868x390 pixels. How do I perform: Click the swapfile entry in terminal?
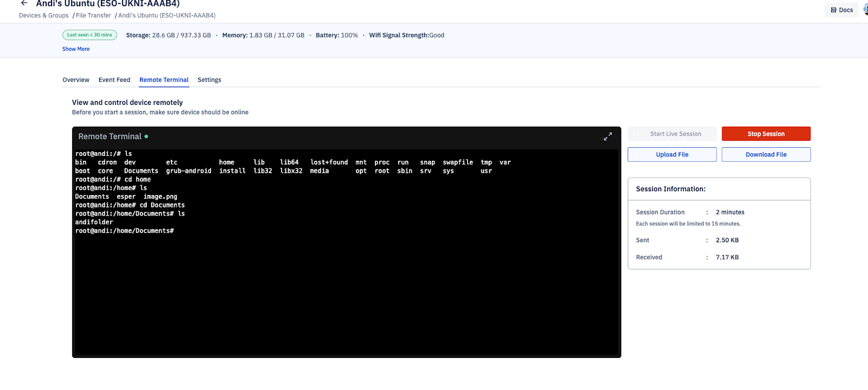pyautogui.click(x=458, y=162)
